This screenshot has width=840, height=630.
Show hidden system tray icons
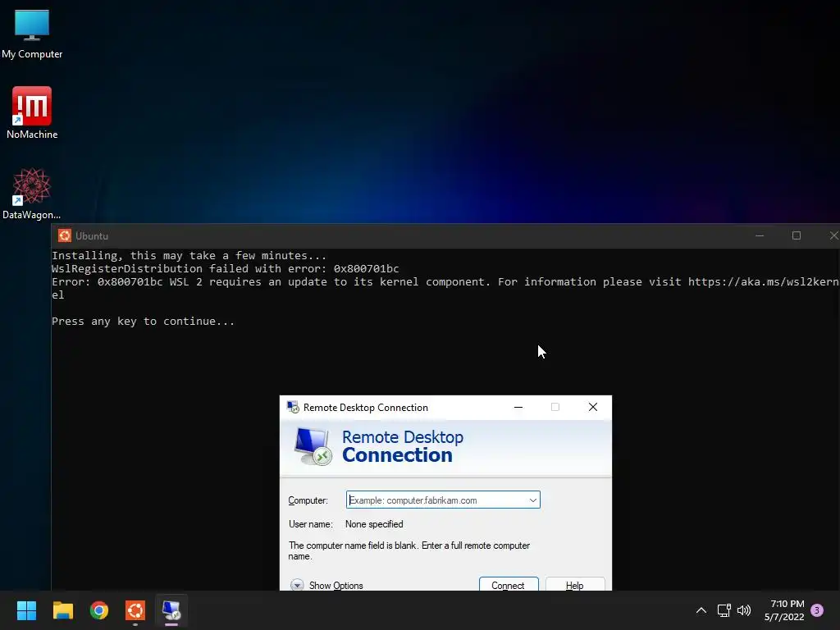(x=701, y=610)
